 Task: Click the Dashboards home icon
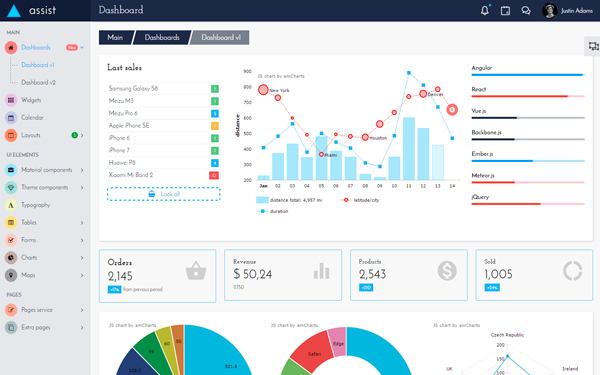(11, 47)
